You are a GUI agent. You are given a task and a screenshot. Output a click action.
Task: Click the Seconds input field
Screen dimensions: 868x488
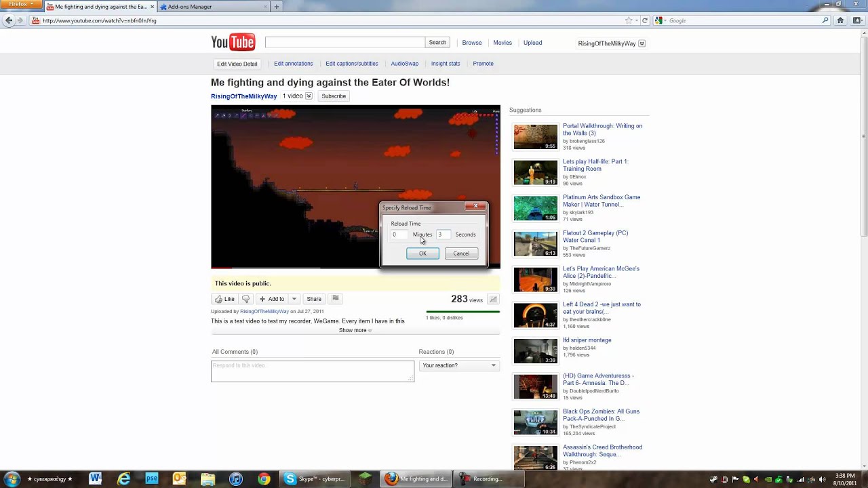443,235
